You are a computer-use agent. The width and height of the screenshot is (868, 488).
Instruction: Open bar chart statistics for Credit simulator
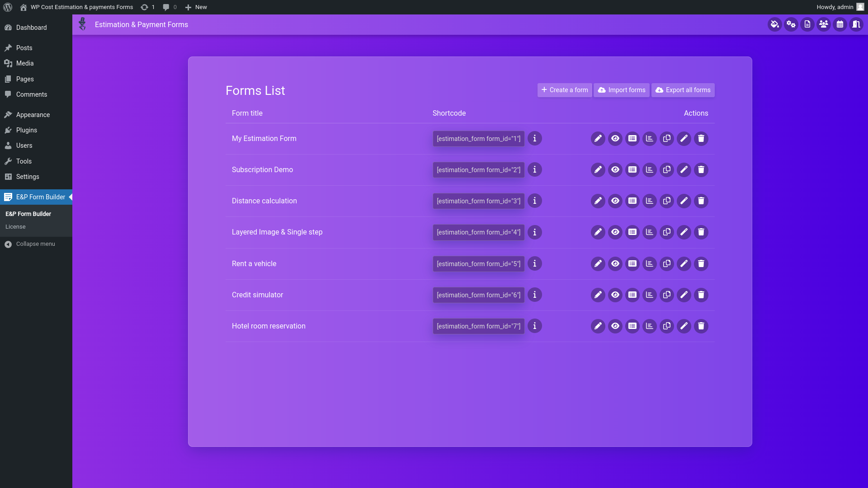pyautogui.click(x=650, y=295)
